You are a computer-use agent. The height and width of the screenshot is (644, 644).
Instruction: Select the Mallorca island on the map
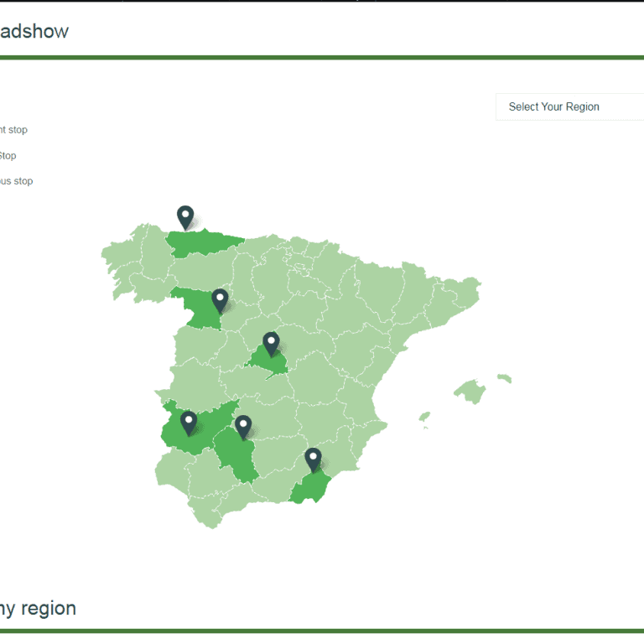tap(470, 391)
